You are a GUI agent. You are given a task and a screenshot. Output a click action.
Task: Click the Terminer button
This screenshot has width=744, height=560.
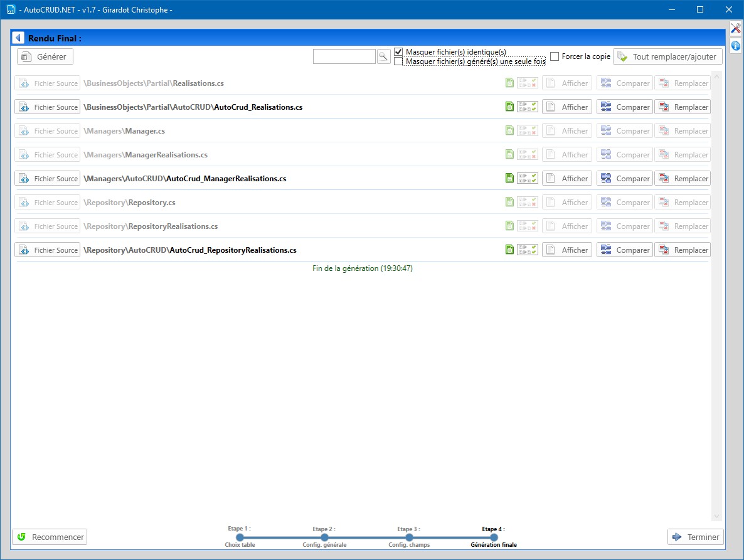[x=696, y=537]
